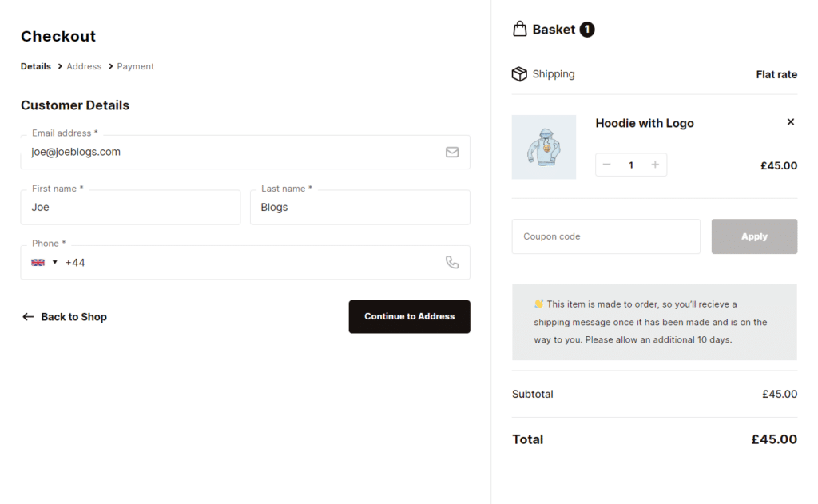
Task: Select Payment in the breadcrumb
Action: point(135,66)
